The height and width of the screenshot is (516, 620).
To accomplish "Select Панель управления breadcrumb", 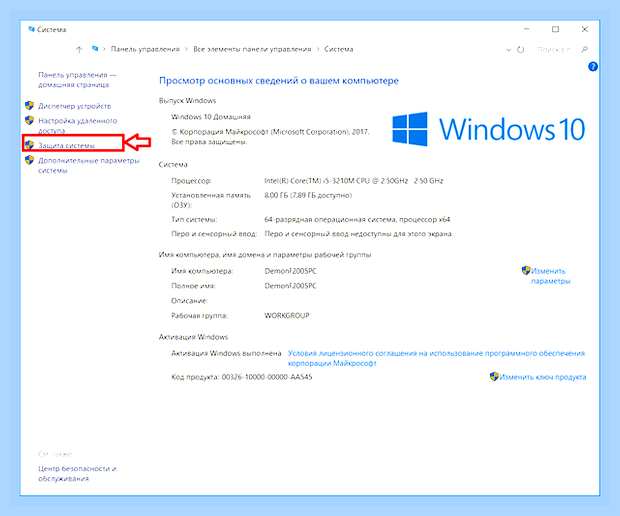I will click(145, 49).
